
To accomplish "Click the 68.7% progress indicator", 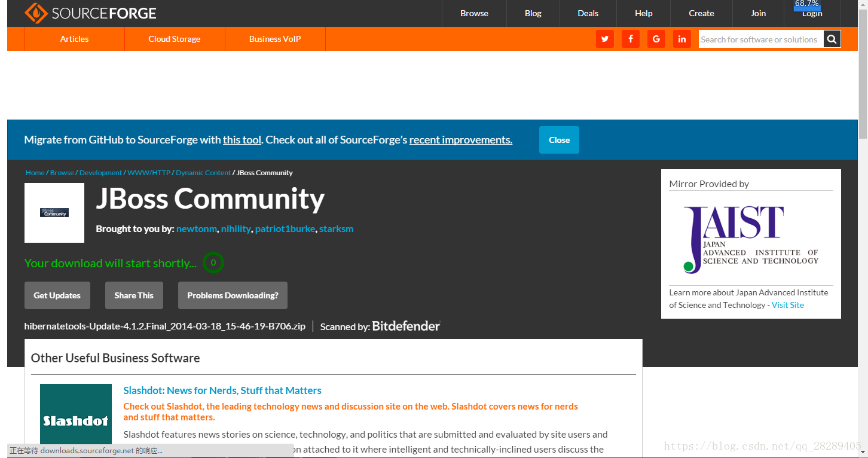I will pos(807,5).
